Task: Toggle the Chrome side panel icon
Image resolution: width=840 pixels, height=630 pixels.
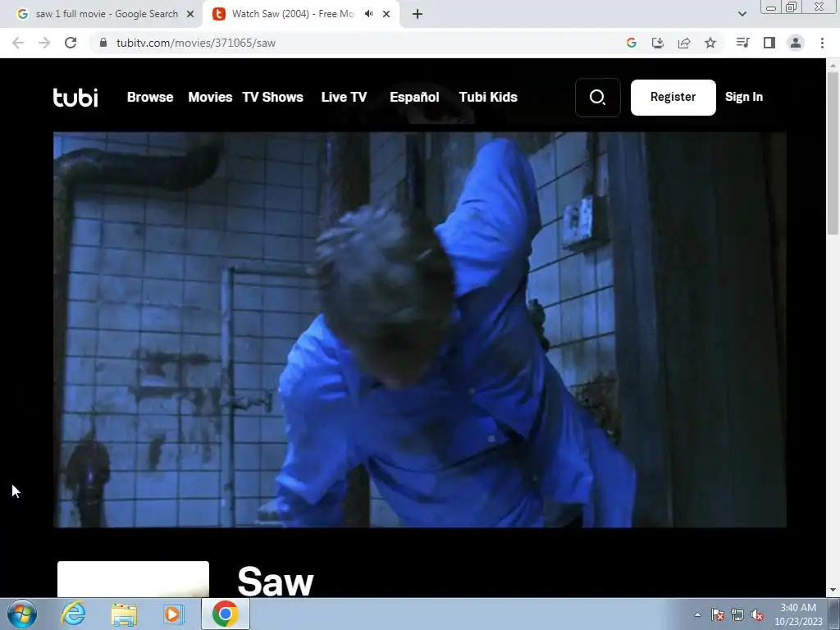Action: (x=769, y=43)
